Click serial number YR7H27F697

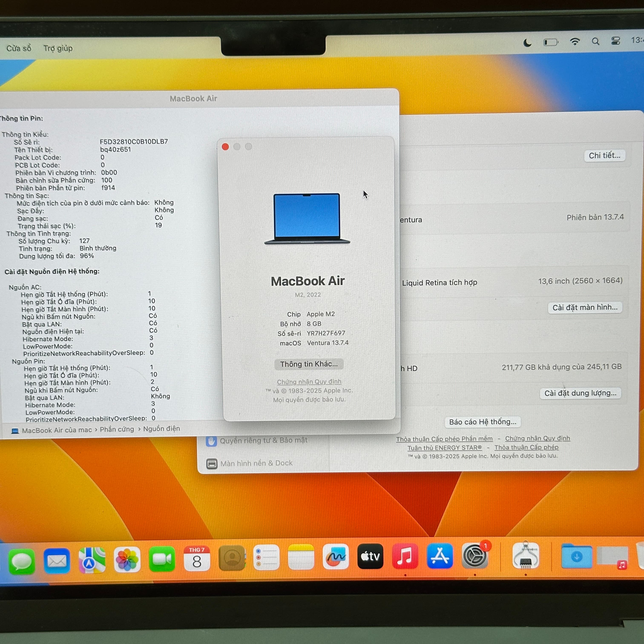326,333
